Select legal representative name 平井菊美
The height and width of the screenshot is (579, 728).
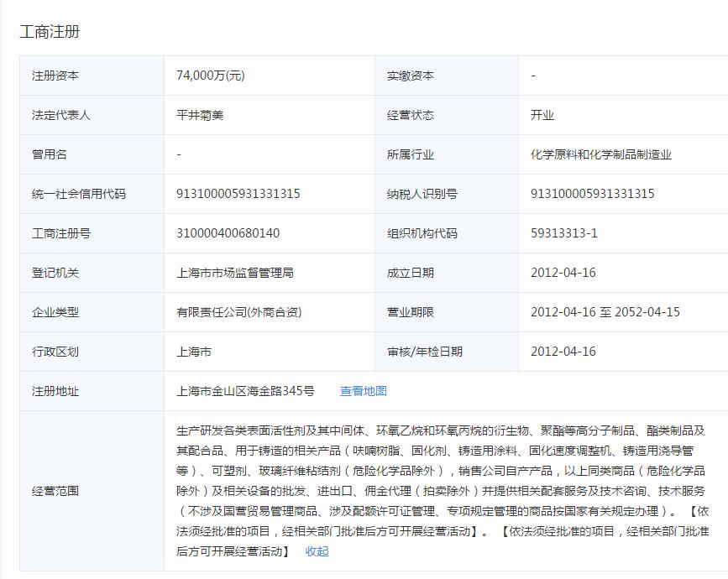tap(200, 115)
